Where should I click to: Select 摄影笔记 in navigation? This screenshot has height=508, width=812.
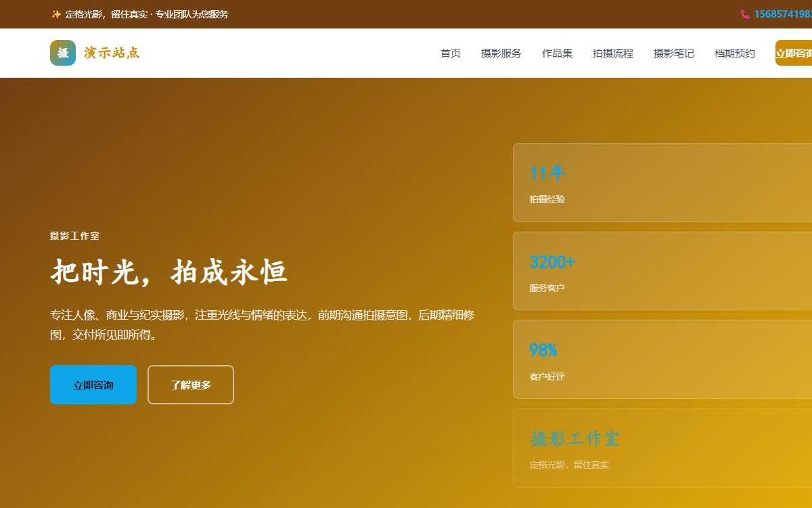(x=674, y=53)
